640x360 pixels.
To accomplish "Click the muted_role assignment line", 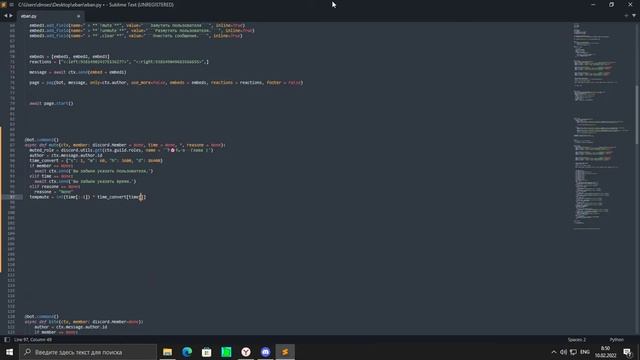I will (121, 150).
